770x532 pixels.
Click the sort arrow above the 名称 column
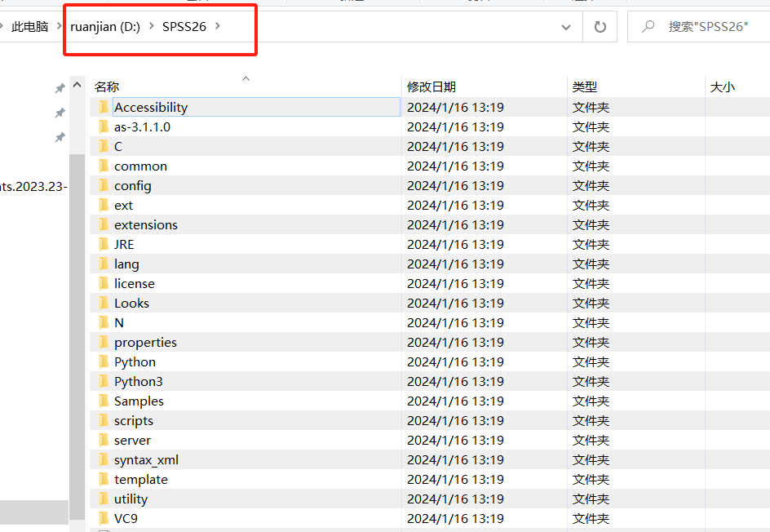245,78
